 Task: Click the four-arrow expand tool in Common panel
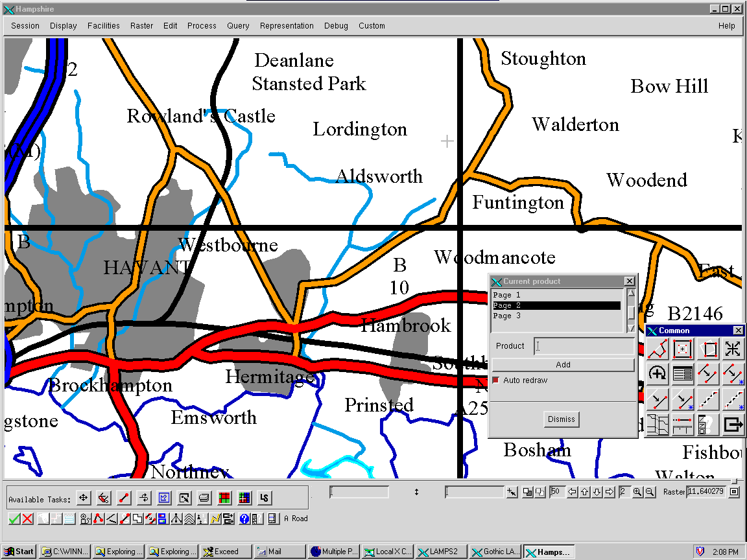[x=733, y=349]
